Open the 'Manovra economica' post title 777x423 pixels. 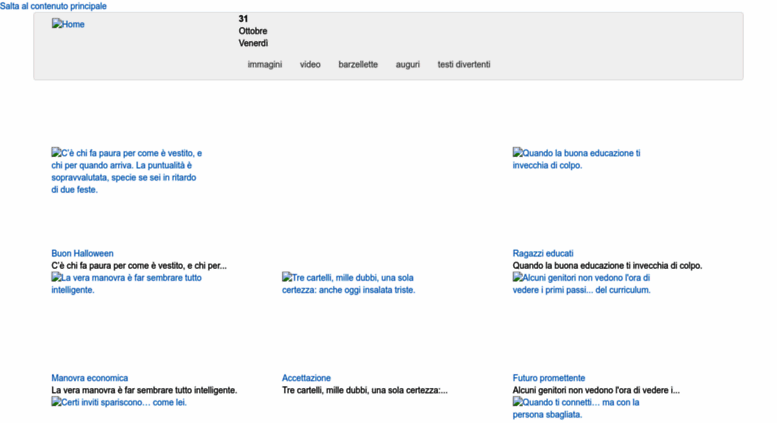(x=89, y=378)
